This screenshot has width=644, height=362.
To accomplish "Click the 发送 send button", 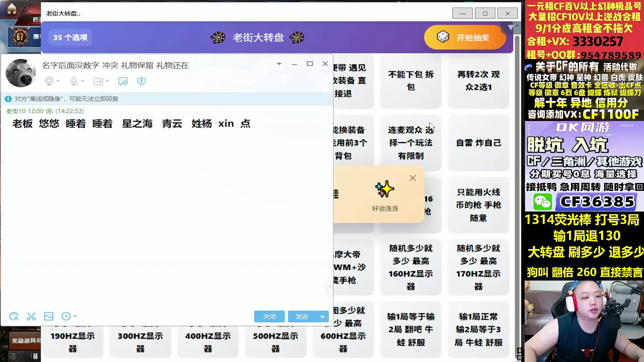I will [x=302, y=316].
